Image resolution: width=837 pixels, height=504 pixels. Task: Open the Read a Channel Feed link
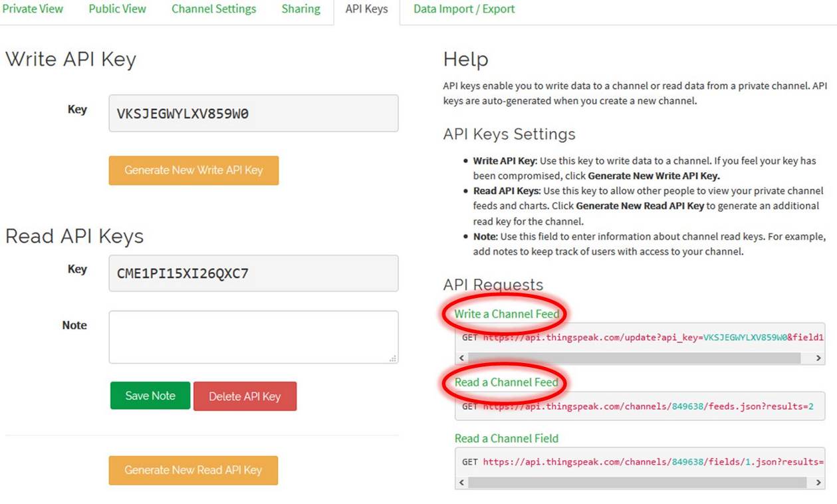[506, 382]
